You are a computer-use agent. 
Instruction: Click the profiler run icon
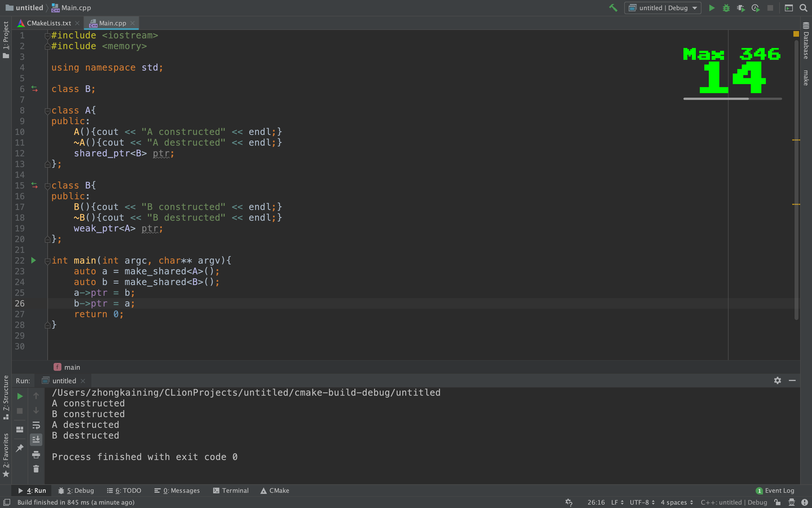(756, 8)
